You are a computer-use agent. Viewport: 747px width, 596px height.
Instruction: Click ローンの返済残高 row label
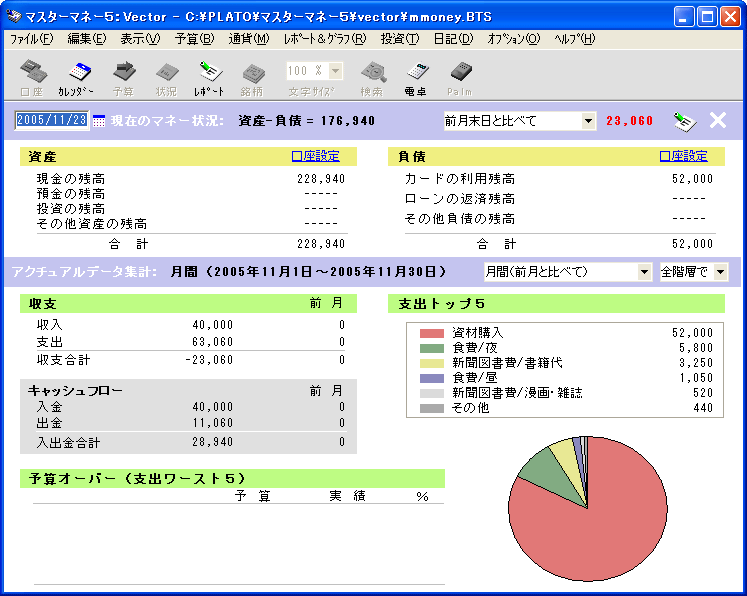[x=460, y=199]
